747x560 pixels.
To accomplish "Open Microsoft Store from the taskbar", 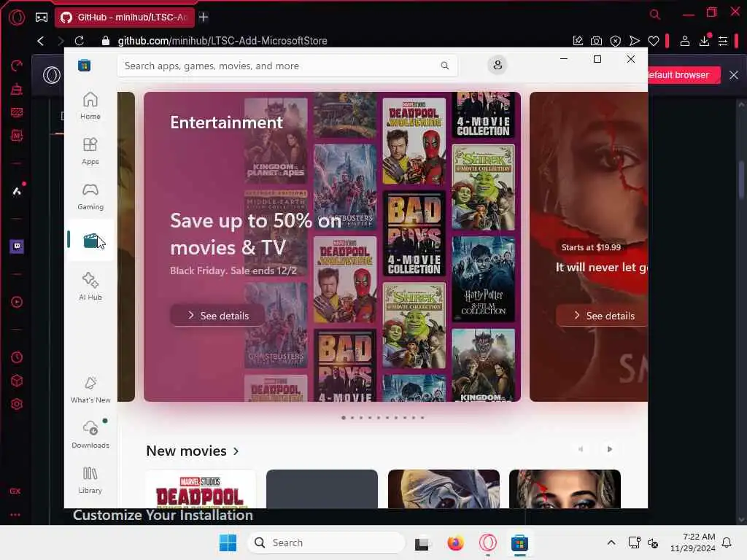I will coord(519,542).
